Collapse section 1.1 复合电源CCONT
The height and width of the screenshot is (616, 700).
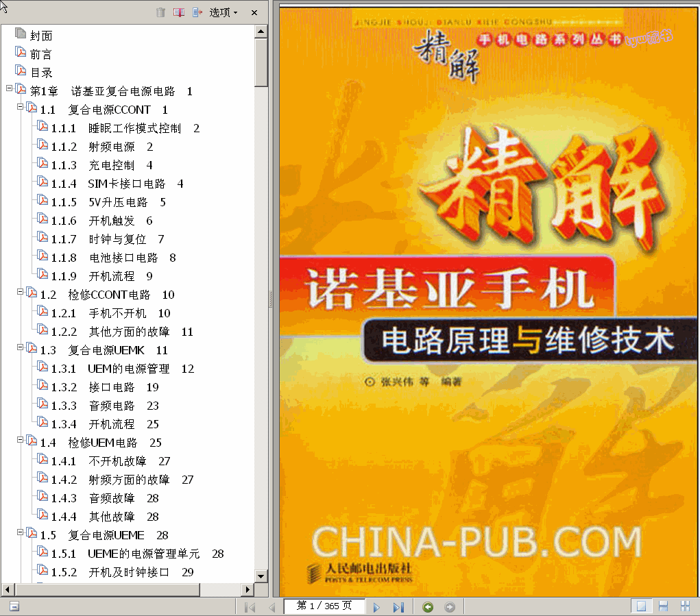pyautogui.click(x=19, y=108)
